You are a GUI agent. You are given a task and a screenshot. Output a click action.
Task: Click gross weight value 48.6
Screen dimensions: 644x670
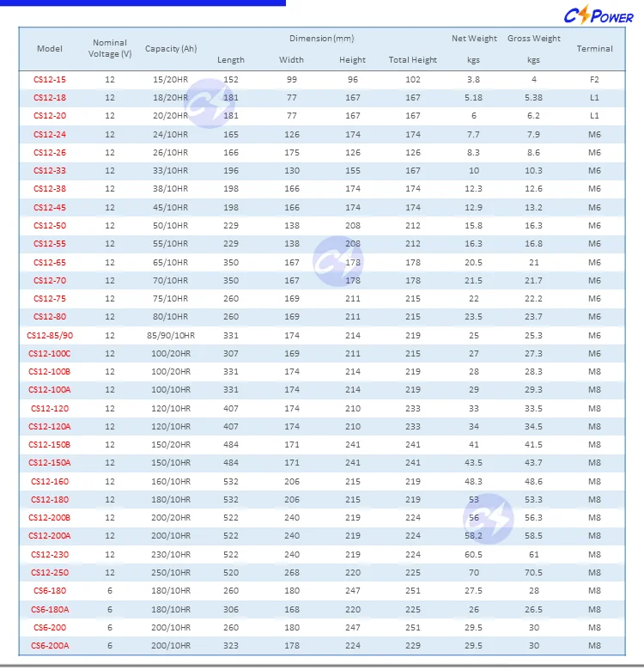(534, 482)
